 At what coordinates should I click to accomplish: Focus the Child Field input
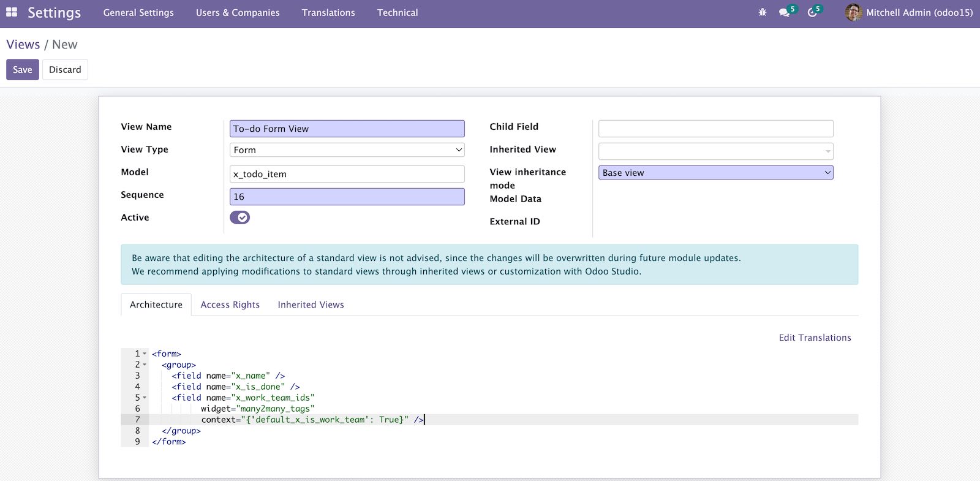(716, 129)
